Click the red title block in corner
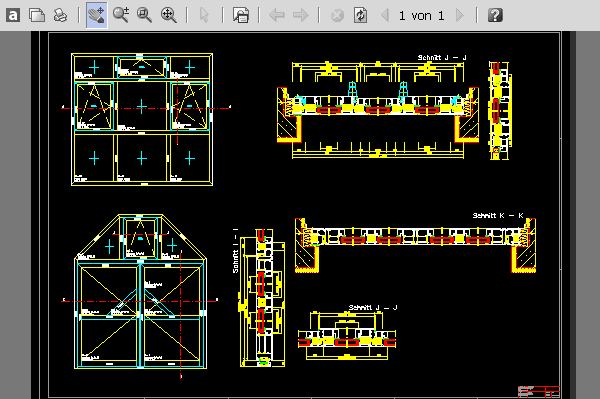The image size is (600, 399). [x=539, y=392]
